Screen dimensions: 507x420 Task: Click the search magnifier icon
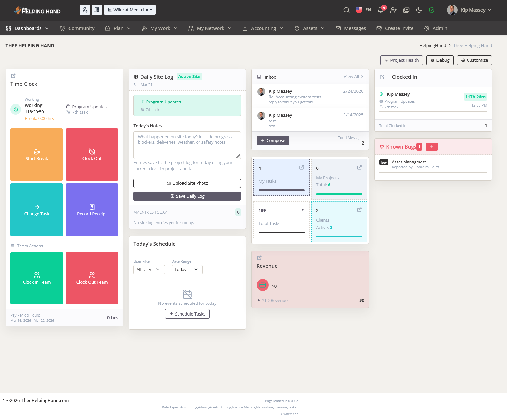point(346,10)
